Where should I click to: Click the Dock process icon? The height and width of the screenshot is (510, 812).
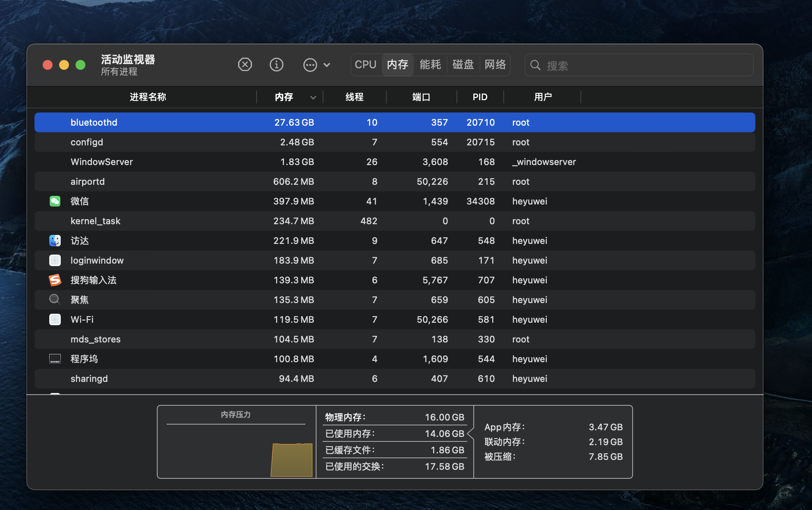coord(55,359)
